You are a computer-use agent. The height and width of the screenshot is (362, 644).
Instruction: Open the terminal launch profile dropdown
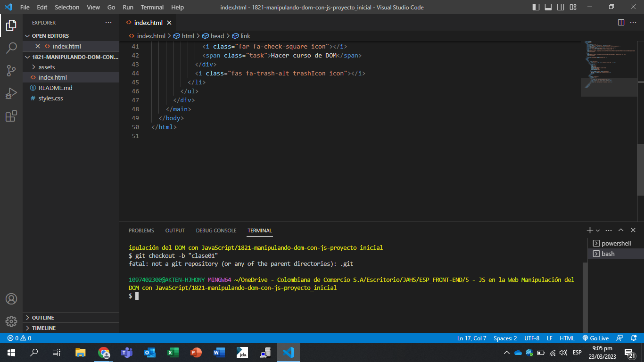[x=598, y=230]
